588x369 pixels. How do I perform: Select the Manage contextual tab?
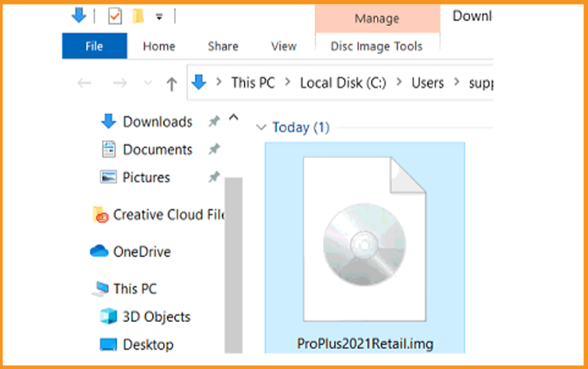[x=377, y=18]
